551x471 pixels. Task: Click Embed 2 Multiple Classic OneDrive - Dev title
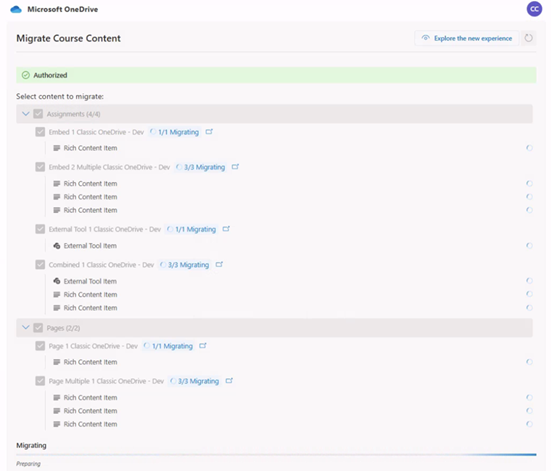pos(109,167)
